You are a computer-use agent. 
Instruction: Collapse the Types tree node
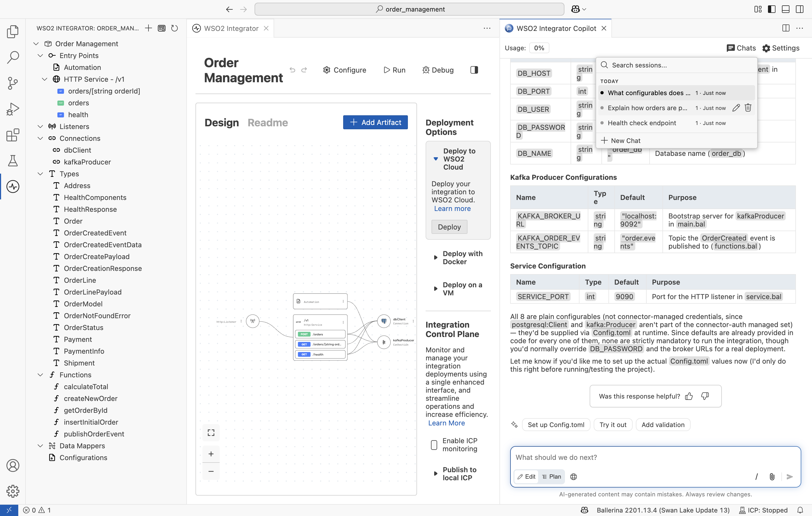(x=40, y=174)
